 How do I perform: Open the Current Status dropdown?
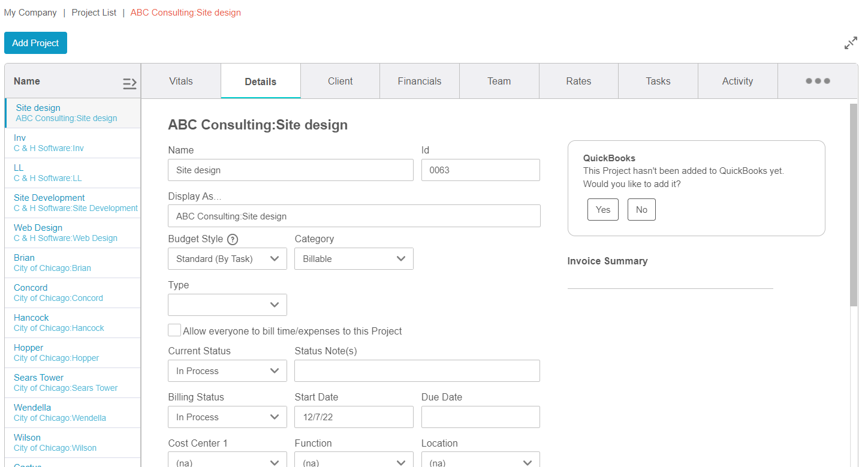227,370
